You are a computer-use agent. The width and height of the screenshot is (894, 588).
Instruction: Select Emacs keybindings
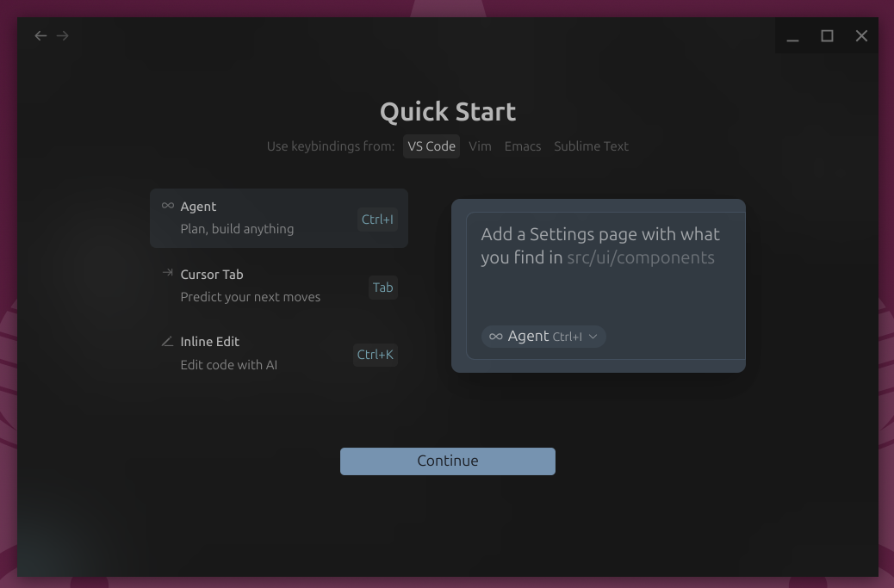523,146
